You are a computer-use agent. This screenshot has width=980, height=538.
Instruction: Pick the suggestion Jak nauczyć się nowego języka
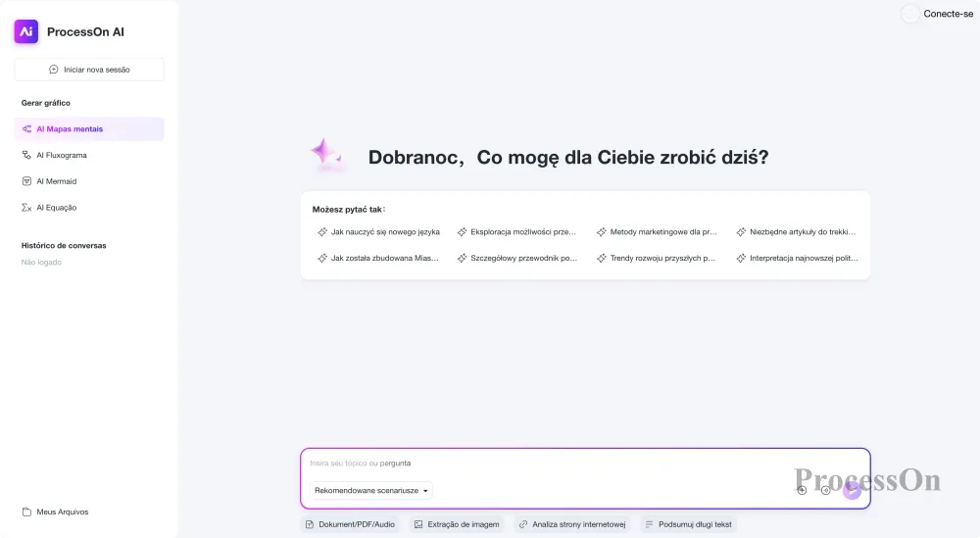378,232
